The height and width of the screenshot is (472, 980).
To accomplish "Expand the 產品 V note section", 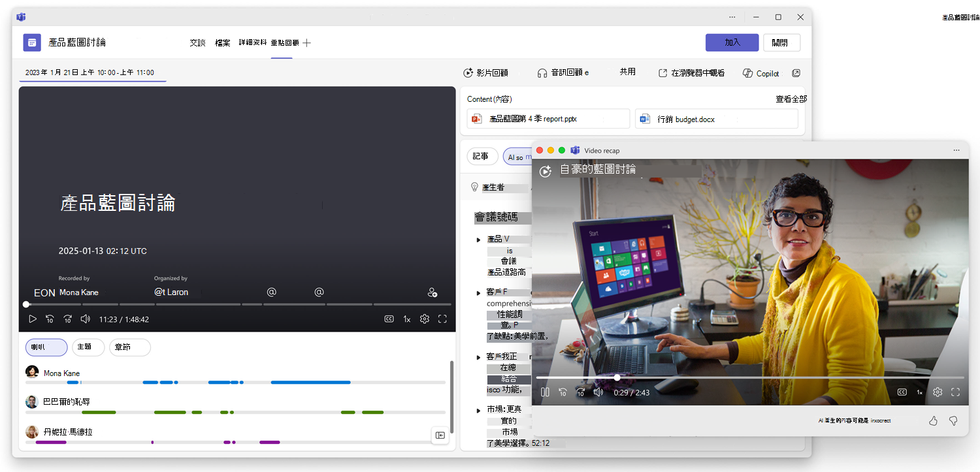I will tap(479, 240).
